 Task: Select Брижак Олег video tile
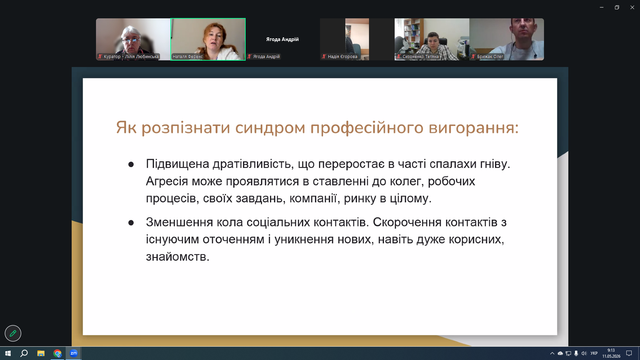507,39
